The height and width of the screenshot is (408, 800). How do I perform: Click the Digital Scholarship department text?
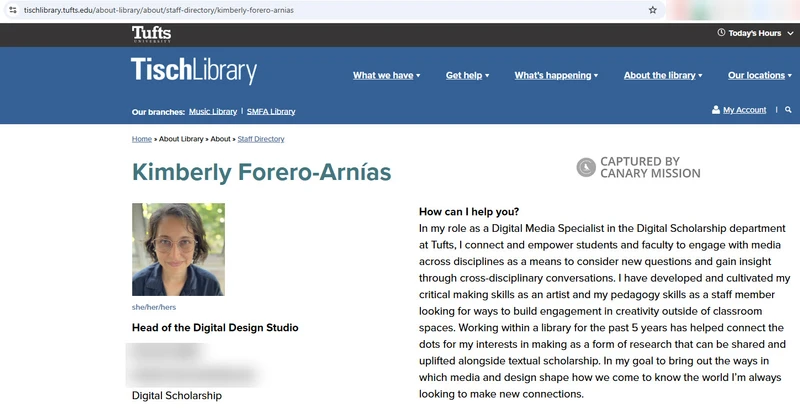[x=177, y=395]
